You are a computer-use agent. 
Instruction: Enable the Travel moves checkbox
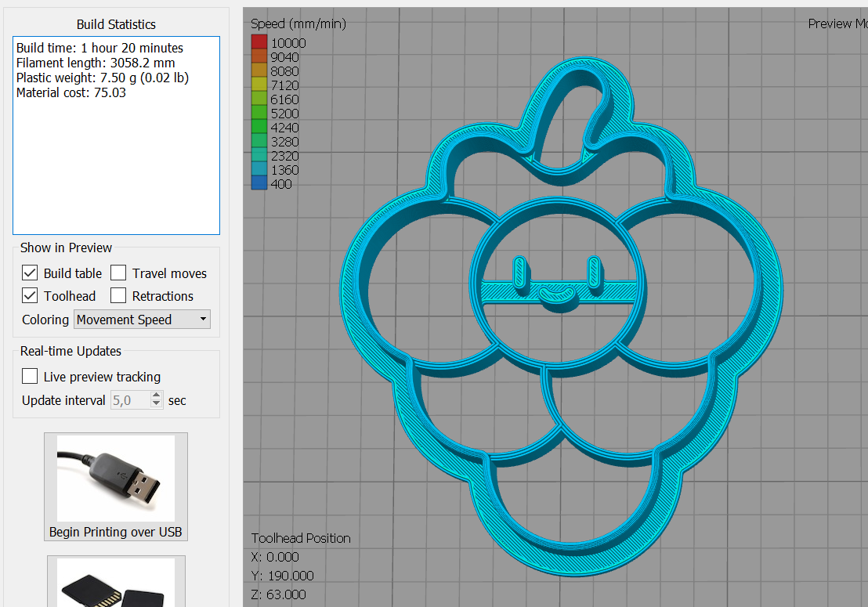(x=118, y=273)
